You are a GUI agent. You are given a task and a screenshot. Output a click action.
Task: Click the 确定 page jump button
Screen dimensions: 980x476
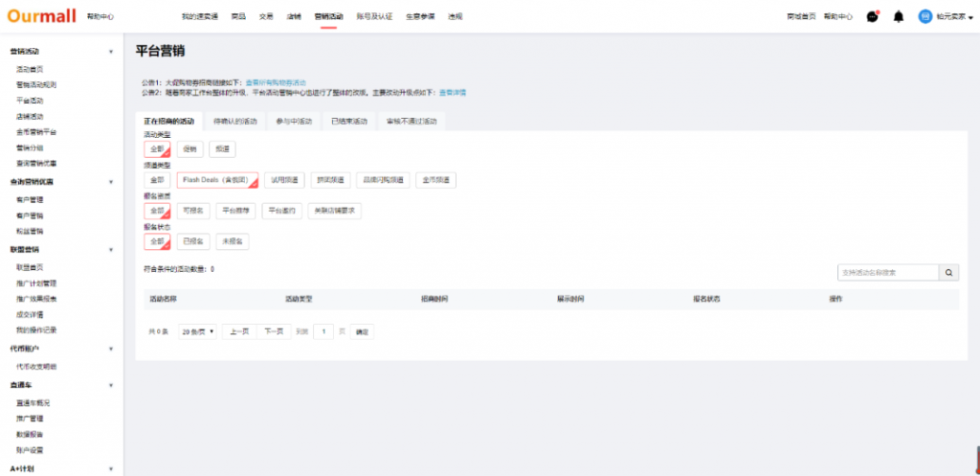click(362, 331)
